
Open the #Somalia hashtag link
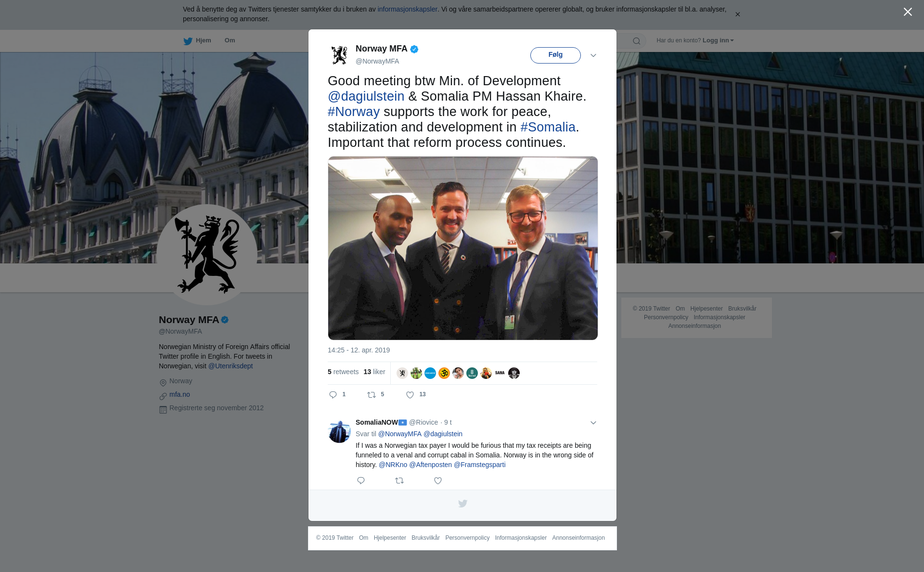tap(548, 127)
